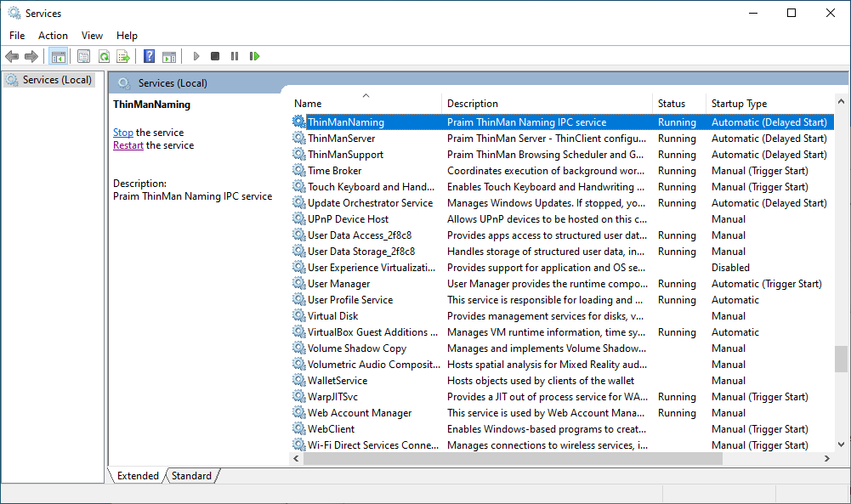Sort by the Description column header
Viewport: 851px width, 504px height.
click(x=547, y=104)
